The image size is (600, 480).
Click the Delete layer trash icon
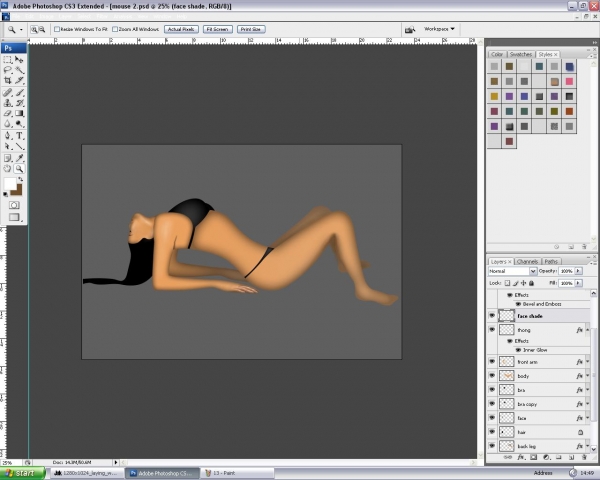[x=584, y=457]
